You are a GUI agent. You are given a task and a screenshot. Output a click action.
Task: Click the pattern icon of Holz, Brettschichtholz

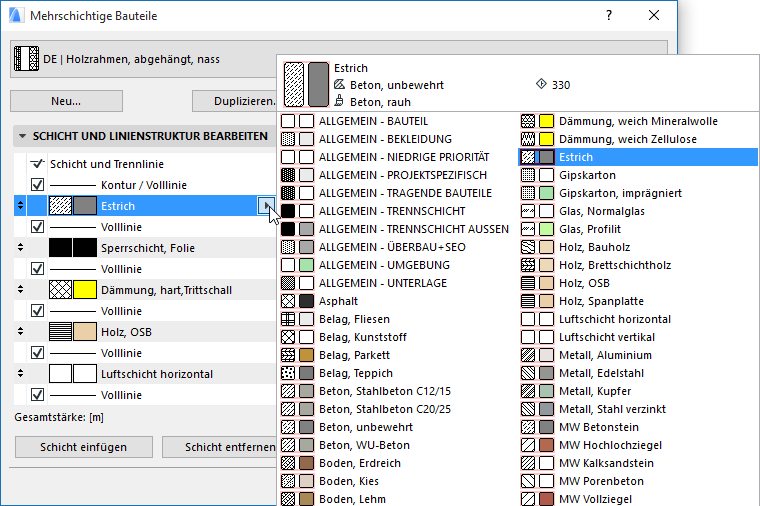pyautogui.click(x=528, y=265)
